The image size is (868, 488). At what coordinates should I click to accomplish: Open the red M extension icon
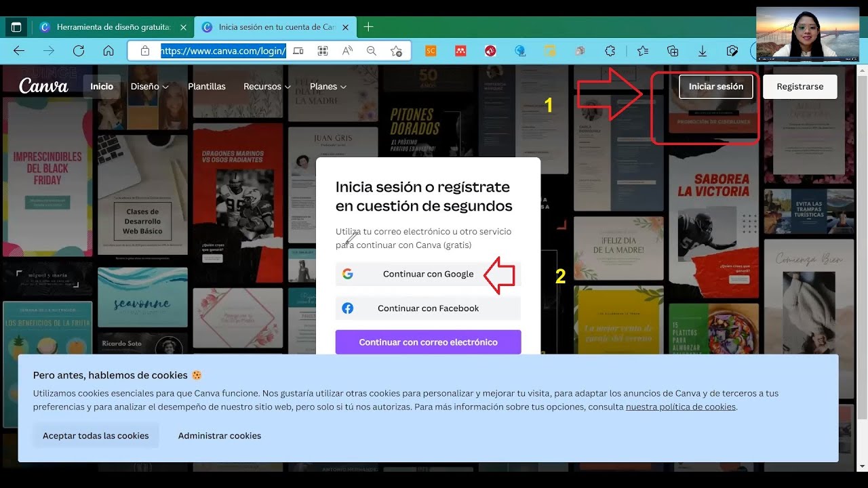click(x=460, y=51)
